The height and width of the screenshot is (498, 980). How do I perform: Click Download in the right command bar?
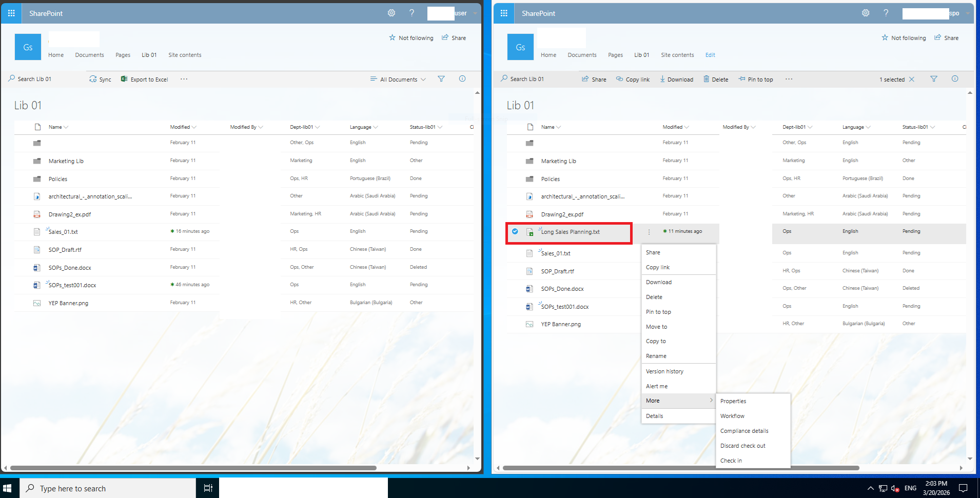coord(676,79)
